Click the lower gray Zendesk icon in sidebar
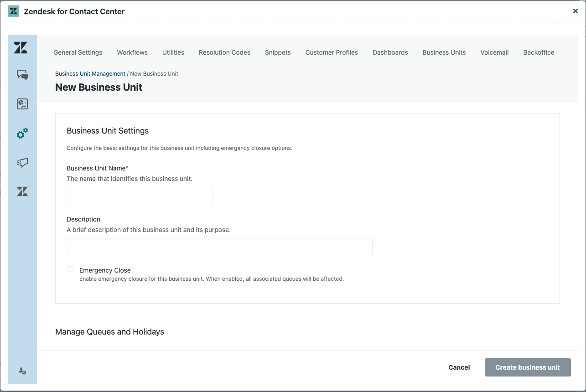This screenshot has width=586, height=392. tap(22, 192)
